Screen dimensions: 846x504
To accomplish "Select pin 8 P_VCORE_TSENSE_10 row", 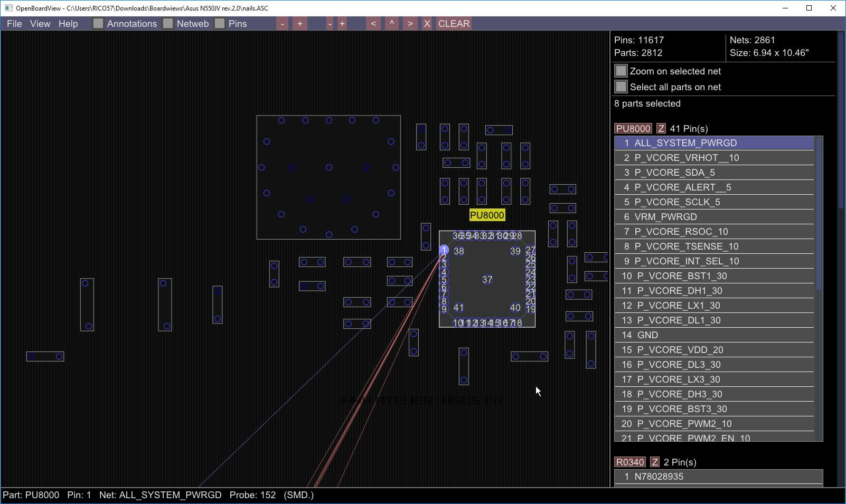I will click(x=715, y=246).
